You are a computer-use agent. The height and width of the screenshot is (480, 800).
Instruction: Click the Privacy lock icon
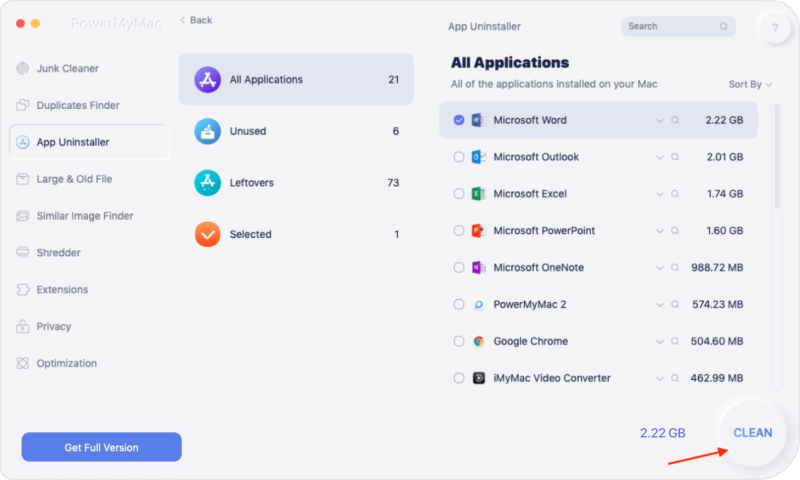pos(22,326)
